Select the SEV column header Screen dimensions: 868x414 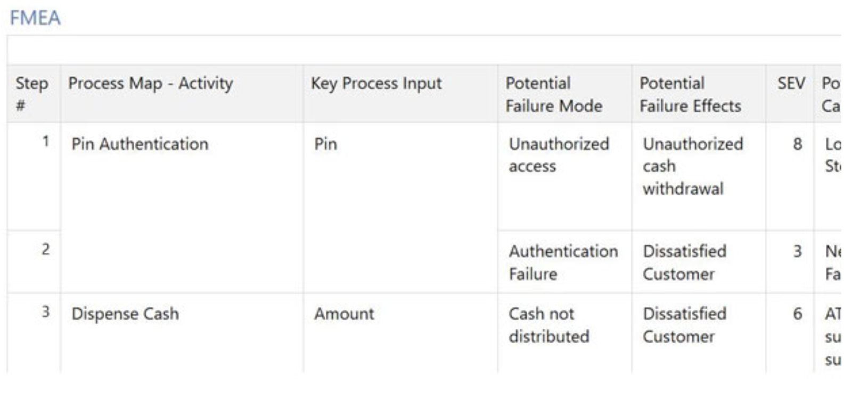pos(791,84)
